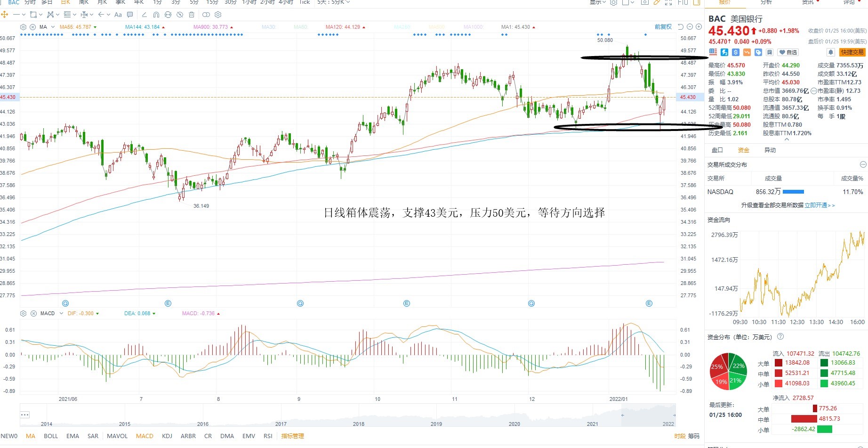Select 筹码 chip distribution option
The width and height of the screenshot is (868, 448).
click(694, 436)
